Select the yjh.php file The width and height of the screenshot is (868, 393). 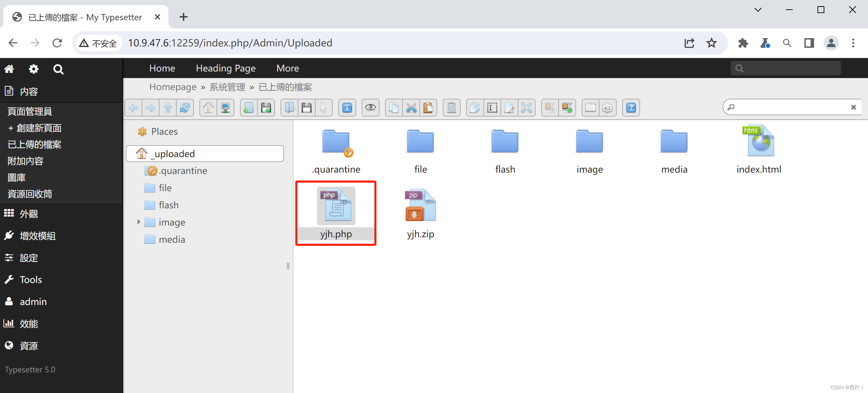click(336, 213)
